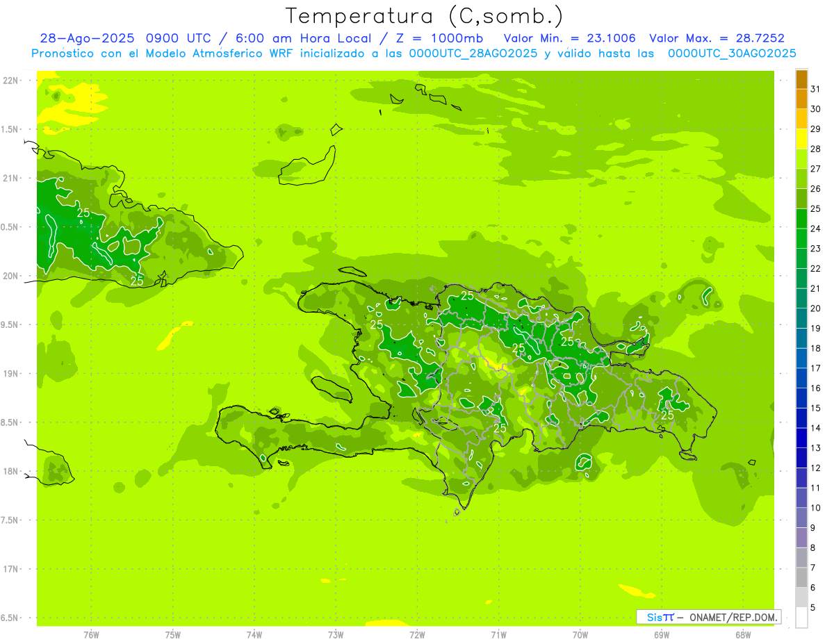Click the '8.5N' latitude label
Image resolution: width=834 pixels, height=644 pixels.
(10, 422)
